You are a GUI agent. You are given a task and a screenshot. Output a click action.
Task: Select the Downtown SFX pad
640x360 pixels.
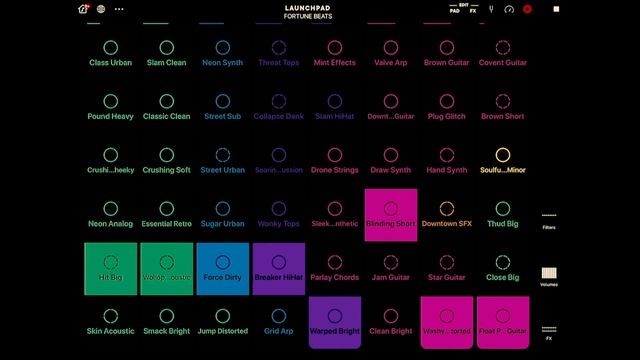coord(447,215)
